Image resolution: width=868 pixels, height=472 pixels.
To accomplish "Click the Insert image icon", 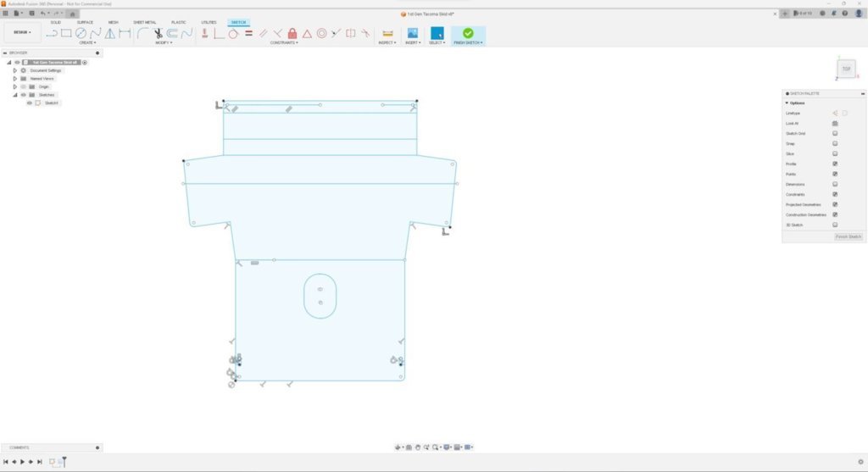I will [413, 33].
